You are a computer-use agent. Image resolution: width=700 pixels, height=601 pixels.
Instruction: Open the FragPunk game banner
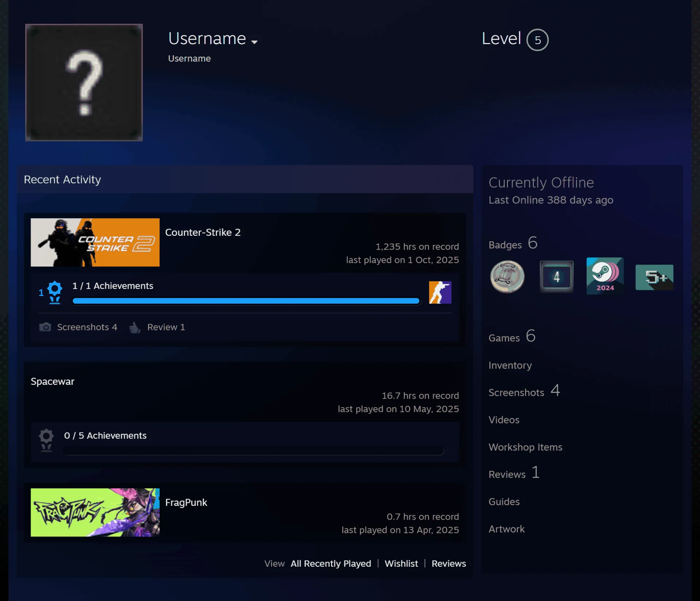tap(95, 512)
